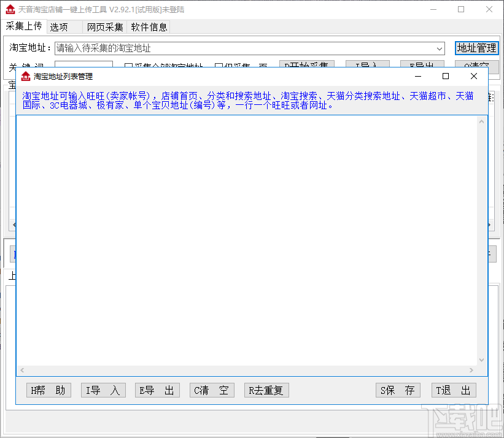504x438 pixels.
Task: Click inside the 淘宝地址 input field
Action: pos(246,48)
